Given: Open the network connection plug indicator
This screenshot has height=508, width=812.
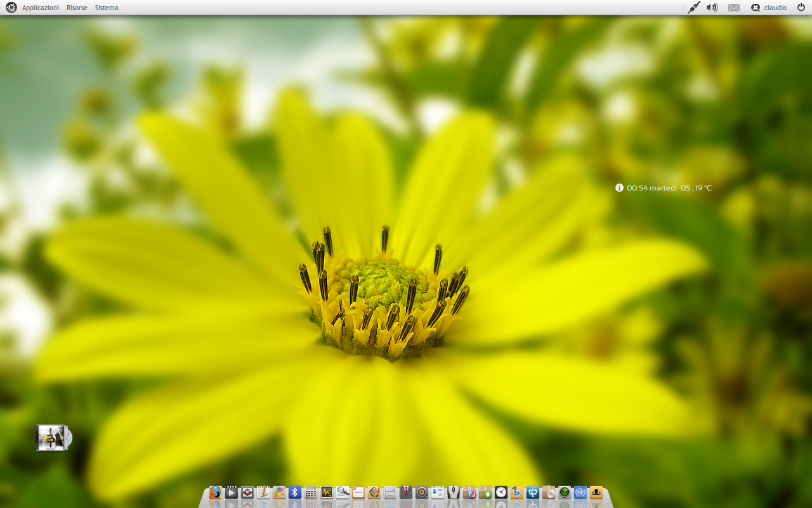Looking at the screenshot, I should point(694,8).
